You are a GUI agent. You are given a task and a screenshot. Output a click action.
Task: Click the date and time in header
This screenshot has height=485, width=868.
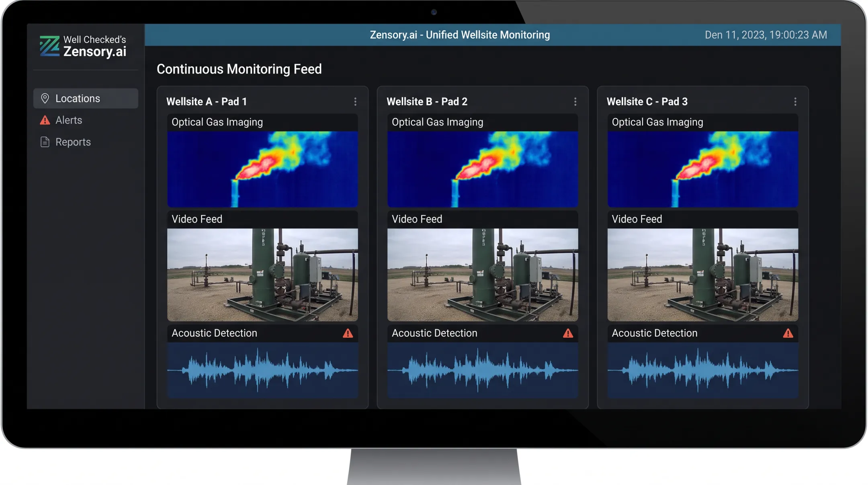pos(766,35)
